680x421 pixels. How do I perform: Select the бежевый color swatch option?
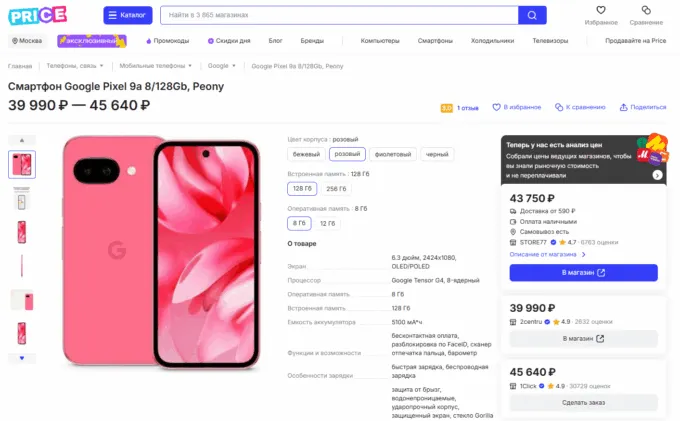305,154
